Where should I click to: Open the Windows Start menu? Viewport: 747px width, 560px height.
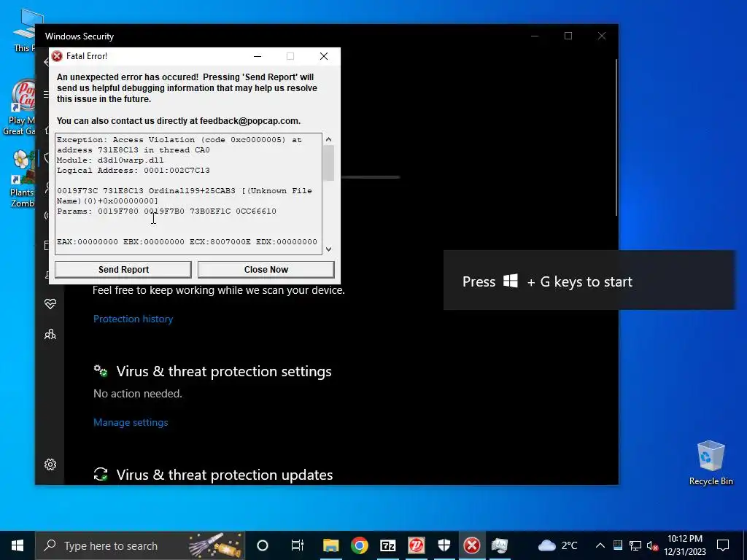[x=18, y=545]
